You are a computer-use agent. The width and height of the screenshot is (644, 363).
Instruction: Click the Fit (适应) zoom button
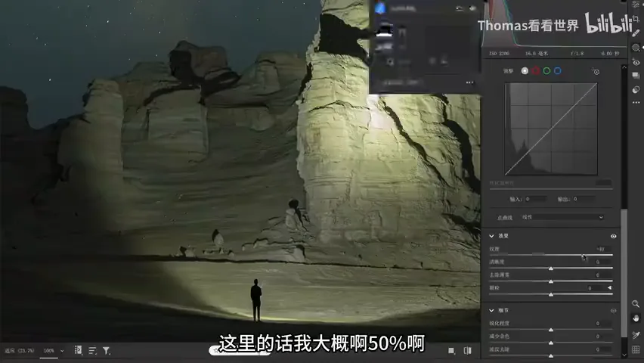point(20,351)
